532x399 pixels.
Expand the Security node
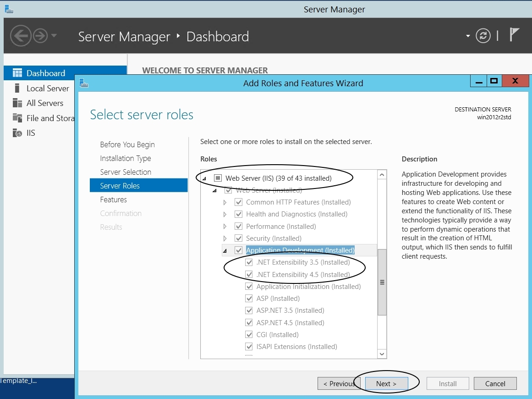click(225, 238)
